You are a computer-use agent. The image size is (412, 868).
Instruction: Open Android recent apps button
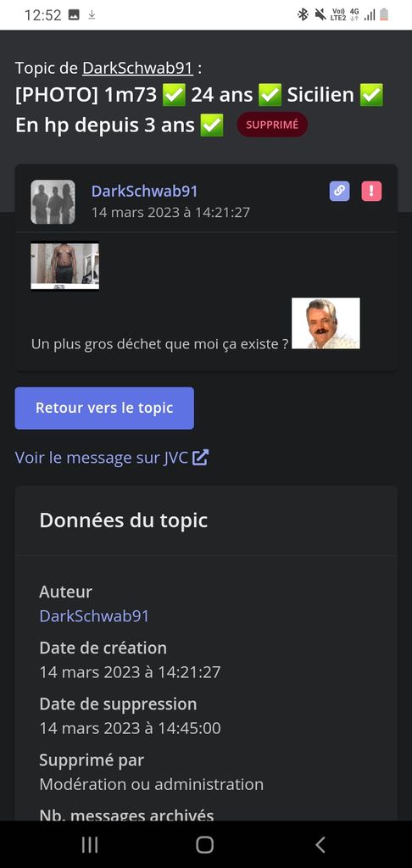[90, 844]
